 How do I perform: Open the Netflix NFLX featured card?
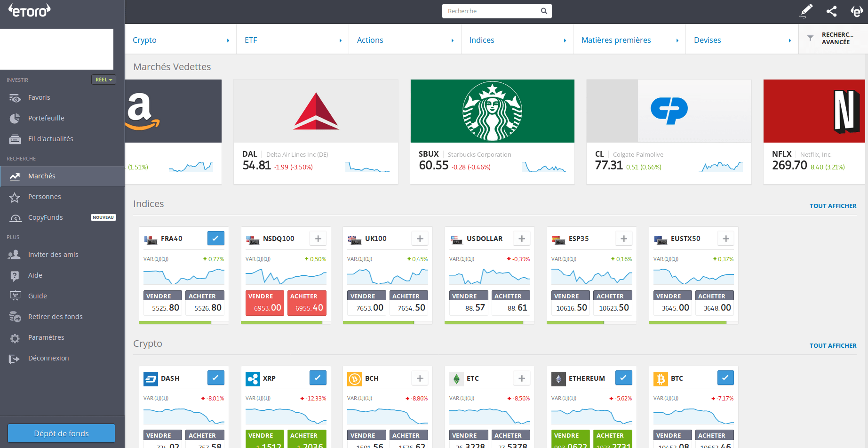pos(814,132)
